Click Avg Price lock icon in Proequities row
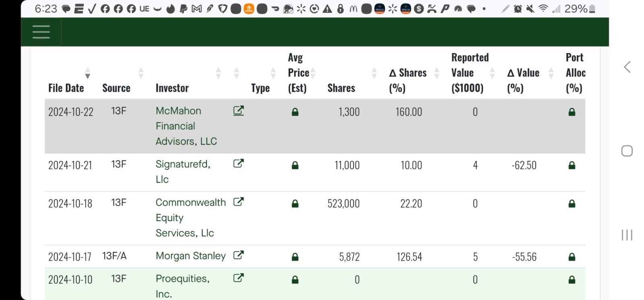 click(295, 279)
